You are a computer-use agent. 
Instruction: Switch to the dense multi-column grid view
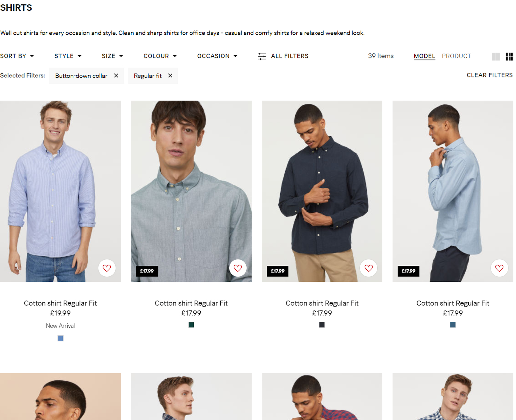click(x=509, y=56)
